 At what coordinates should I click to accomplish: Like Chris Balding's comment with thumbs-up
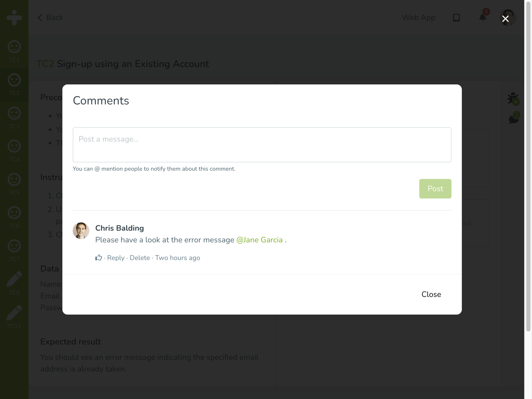tap(98, 258)
